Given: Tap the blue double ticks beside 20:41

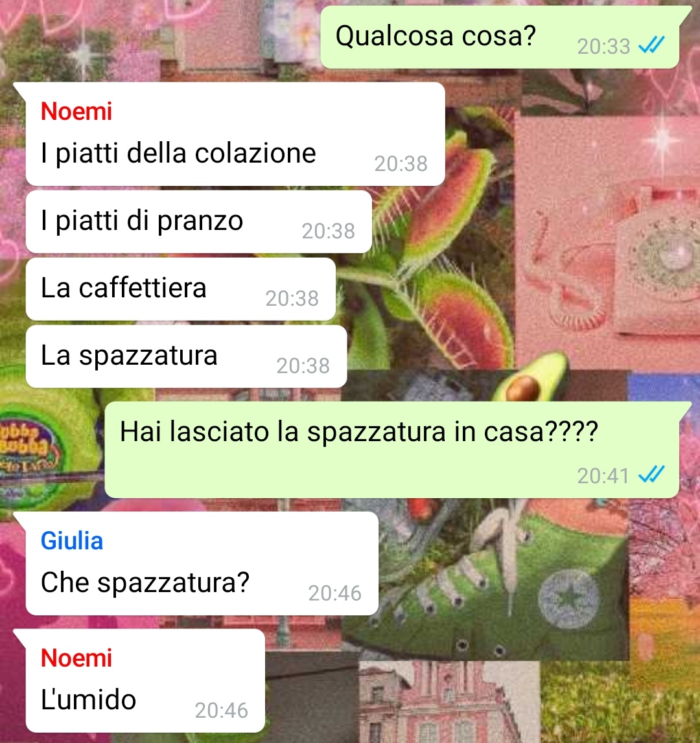Looking at the screenshot, I should click(x=651, y=474).
